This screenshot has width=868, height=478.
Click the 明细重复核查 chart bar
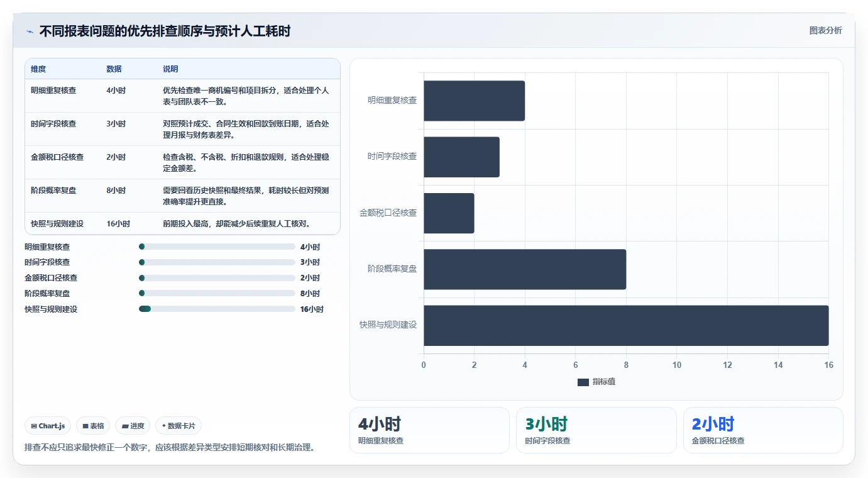coord(474,101)
